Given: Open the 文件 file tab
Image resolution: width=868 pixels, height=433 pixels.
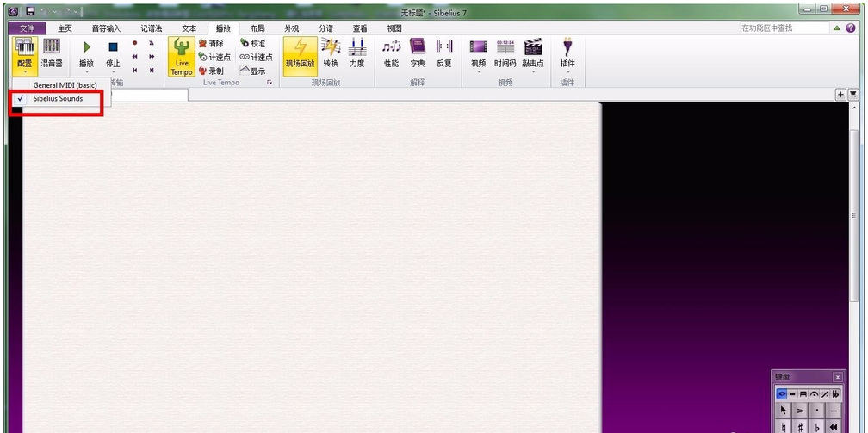Looking at the screenshot, I should pos(27,28).
